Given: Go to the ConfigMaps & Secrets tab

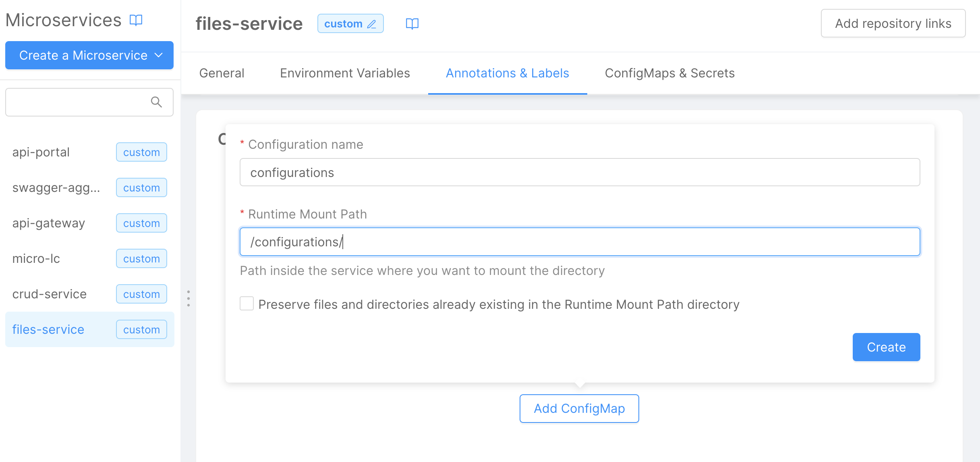Looking at the screenshot, I should pos(669,73).
